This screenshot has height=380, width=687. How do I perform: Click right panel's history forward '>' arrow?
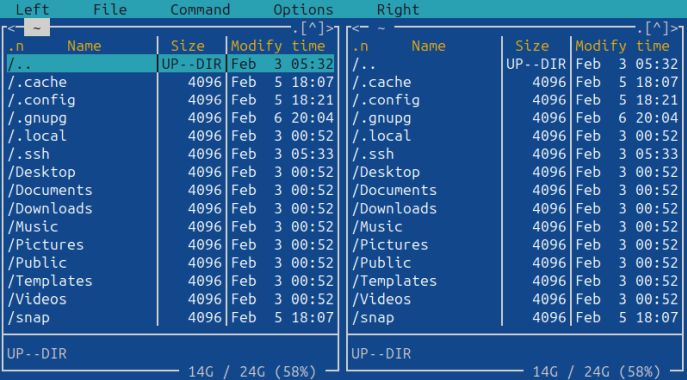pyautogui.click(x=674, y=28)
